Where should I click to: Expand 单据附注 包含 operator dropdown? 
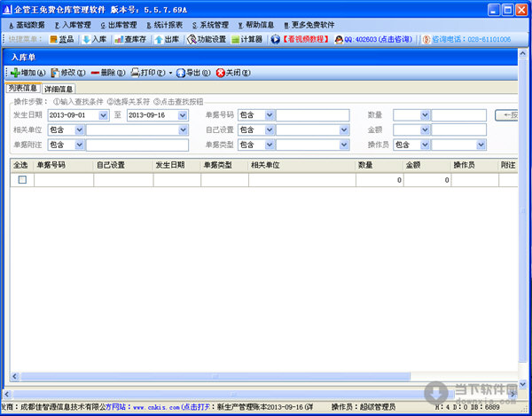(x=79, y=145)
